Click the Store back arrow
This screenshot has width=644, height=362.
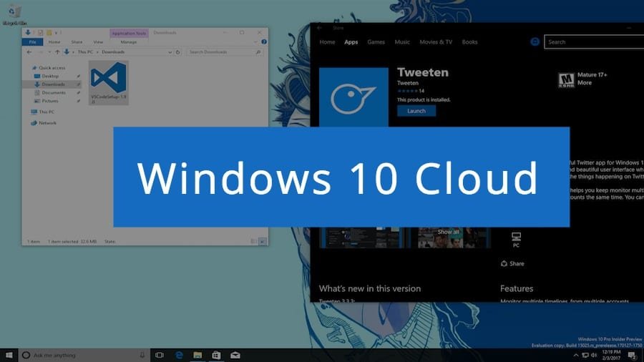click(319, 29)
